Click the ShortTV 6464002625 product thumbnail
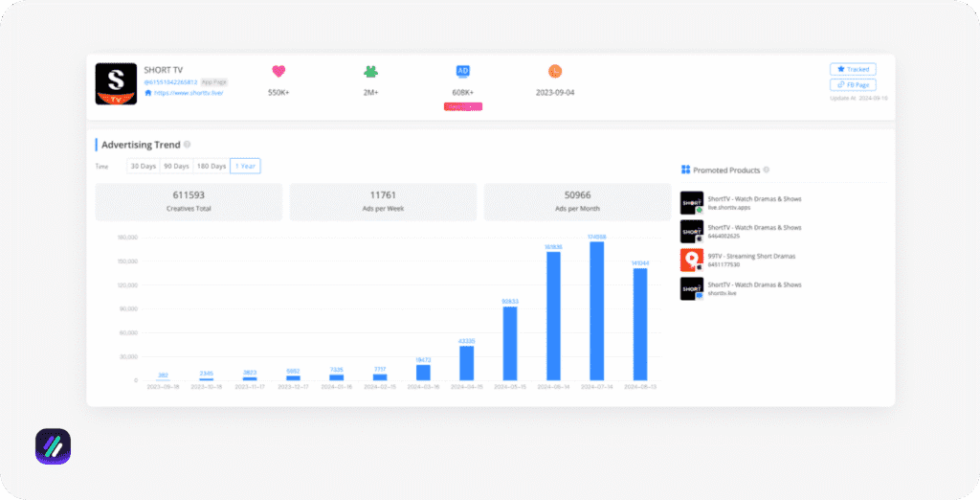The image size is (980, 500). pos(692,232)
